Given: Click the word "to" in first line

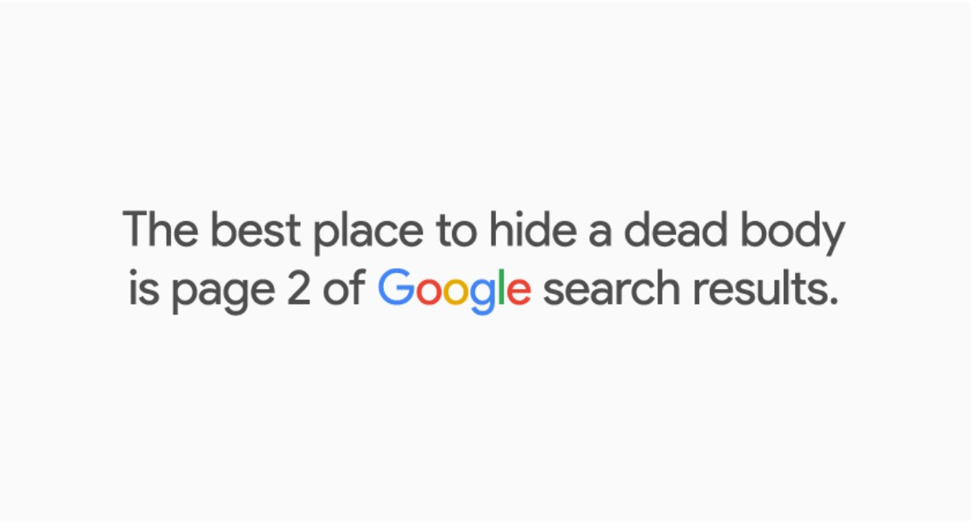Looking at the screenshot, I should click(457, 230).
